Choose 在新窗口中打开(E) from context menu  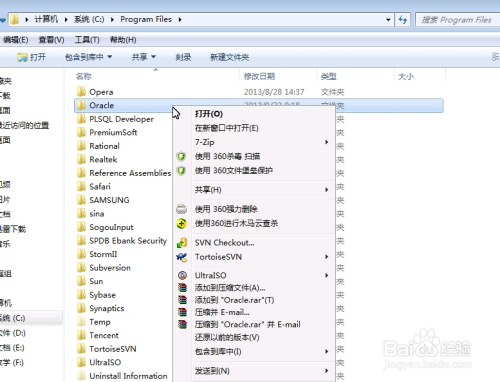coord(227,128)
